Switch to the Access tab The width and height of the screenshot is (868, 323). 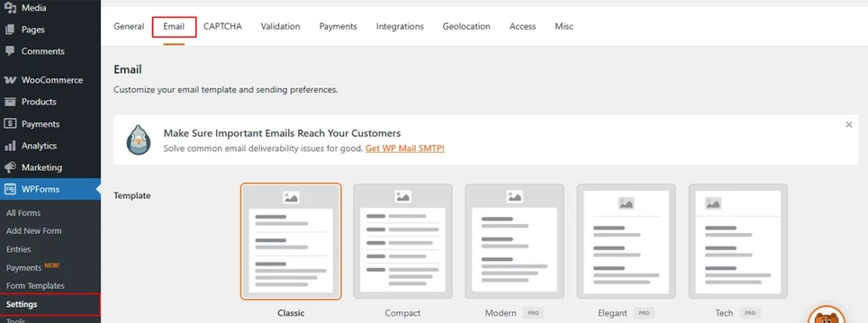click(x=522, y=26)
